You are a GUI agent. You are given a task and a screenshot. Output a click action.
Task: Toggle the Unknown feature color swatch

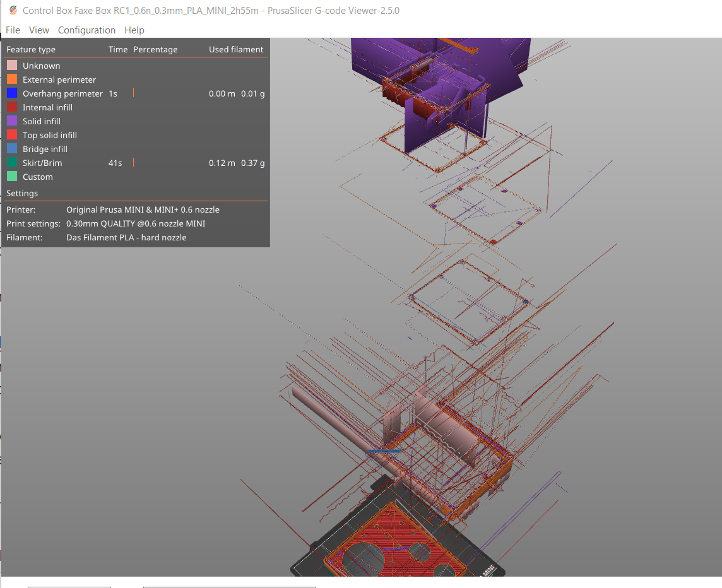[12, 66]
